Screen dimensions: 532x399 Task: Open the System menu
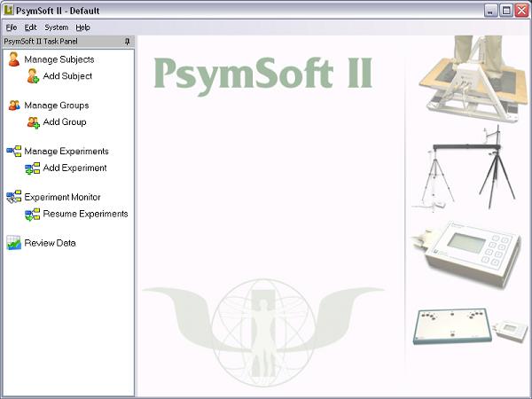click(x=57, y=27)
